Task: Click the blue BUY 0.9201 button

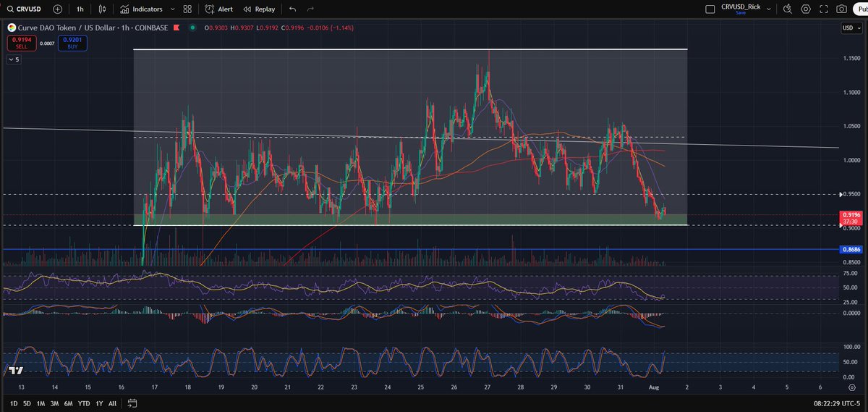Action: (x=72, y=43)
